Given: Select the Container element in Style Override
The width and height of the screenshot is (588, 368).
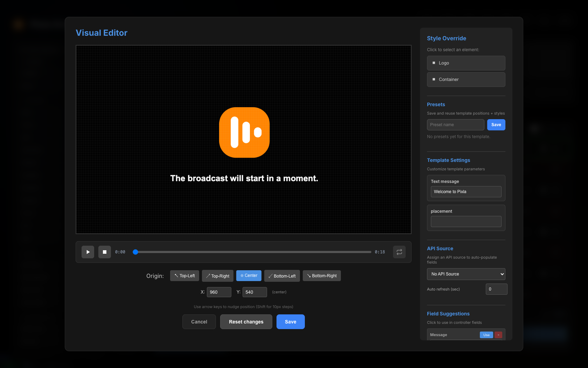Looking at the screenshot, I should [466, 80].
